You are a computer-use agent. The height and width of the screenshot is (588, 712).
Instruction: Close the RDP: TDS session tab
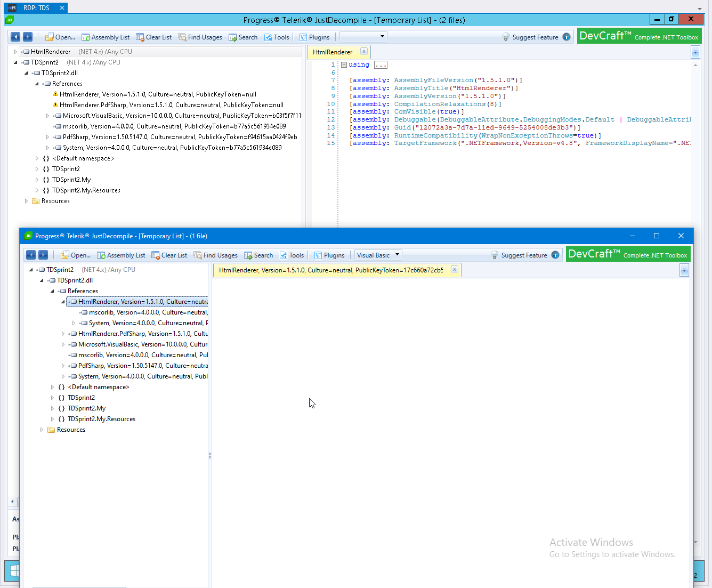(62, 8)
